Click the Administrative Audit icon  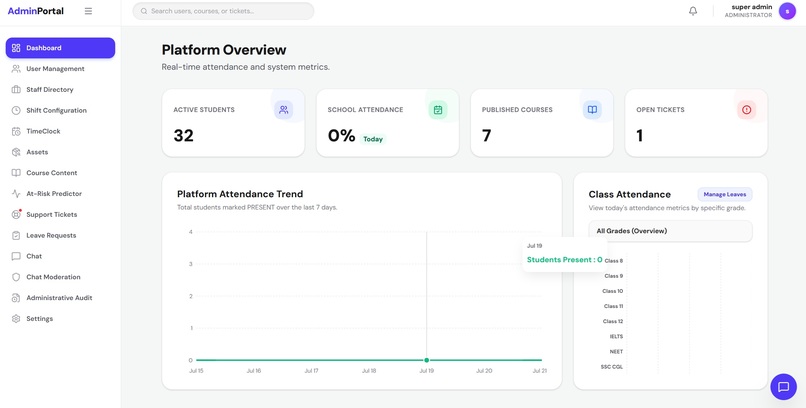(x=16, y=298)
